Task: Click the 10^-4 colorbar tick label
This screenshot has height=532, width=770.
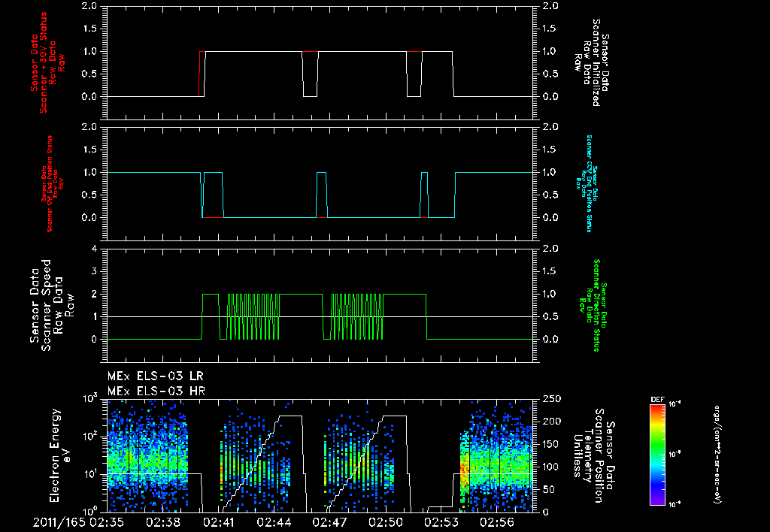Action: [x=675, y=404]
